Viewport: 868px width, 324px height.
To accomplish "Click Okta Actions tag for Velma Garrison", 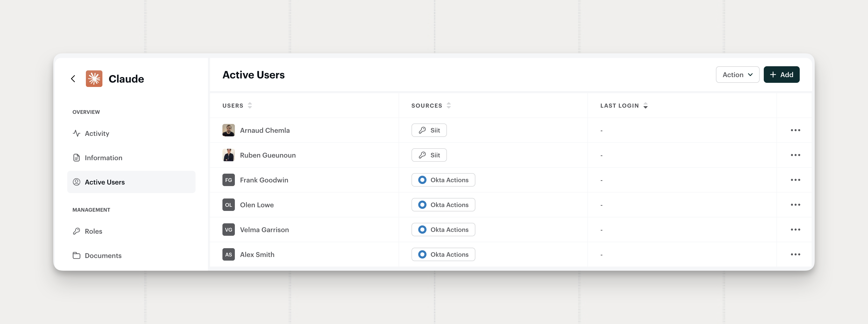I will (x=443, y=230).
